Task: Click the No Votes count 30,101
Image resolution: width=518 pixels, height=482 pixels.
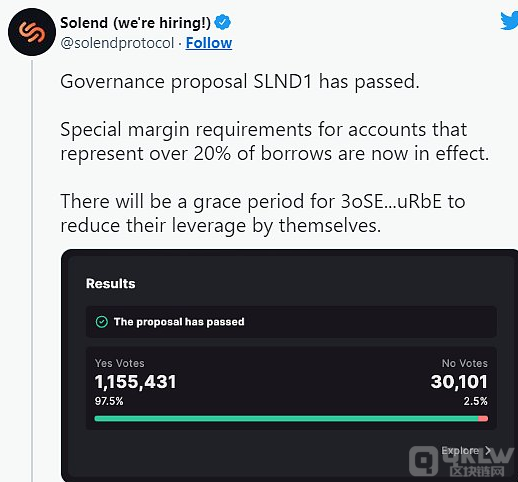Action: [x=459, y=382]
